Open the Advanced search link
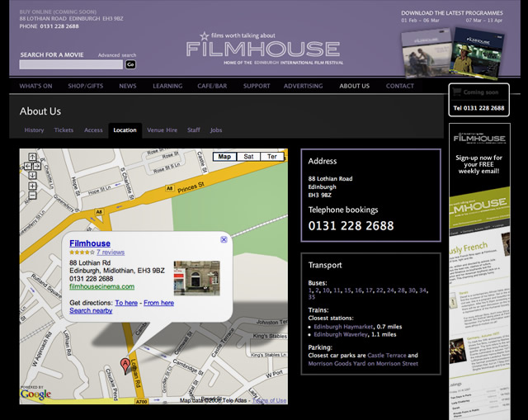The width and height of the screenshot is (528, 420). tap(117, 55)
